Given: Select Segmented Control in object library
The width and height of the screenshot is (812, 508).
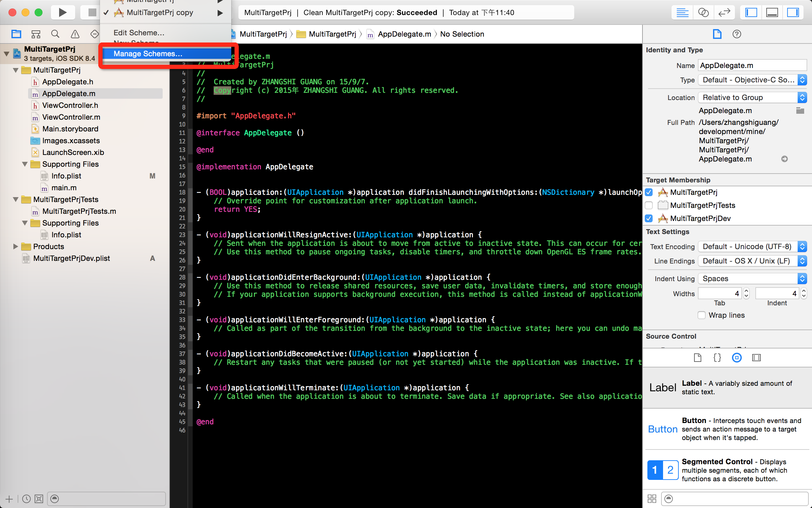Looking at the screenshot, I should point(727,470).
